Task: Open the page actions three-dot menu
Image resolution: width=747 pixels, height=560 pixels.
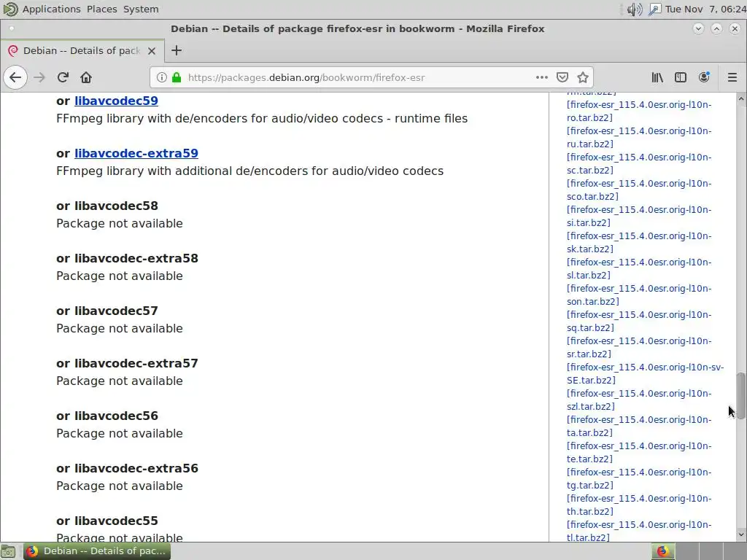Action: click(x=542, y=77)
